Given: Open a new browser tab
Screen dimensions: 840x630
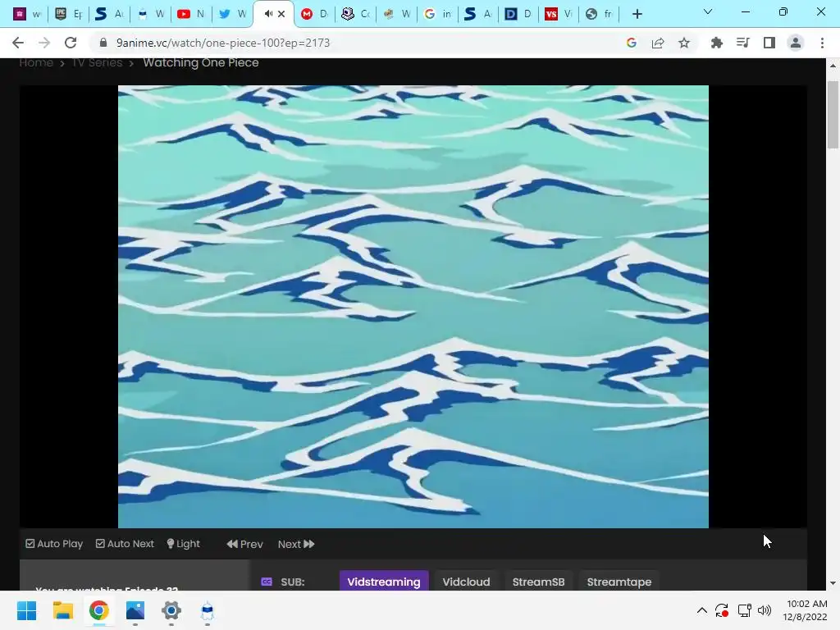Looking at the screenshot, I should coord(637,14).
